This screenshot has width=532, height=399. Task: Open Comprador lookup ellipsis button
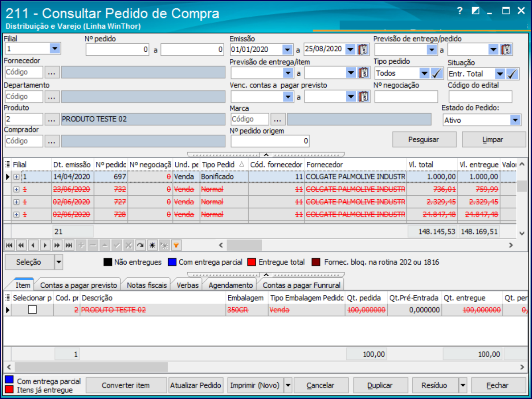coord(52,141)
